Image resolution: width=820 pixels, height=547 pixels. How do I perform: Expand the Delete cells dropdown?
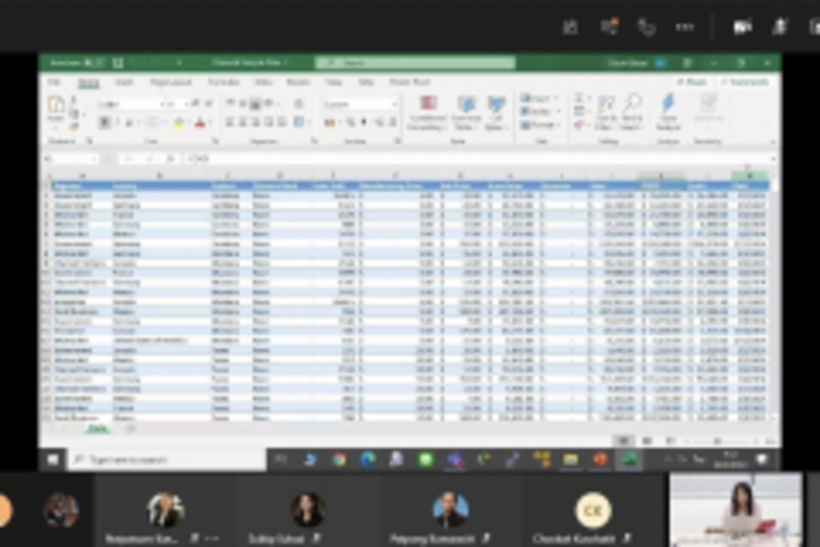pyautogui.click(x=557, y=111)
